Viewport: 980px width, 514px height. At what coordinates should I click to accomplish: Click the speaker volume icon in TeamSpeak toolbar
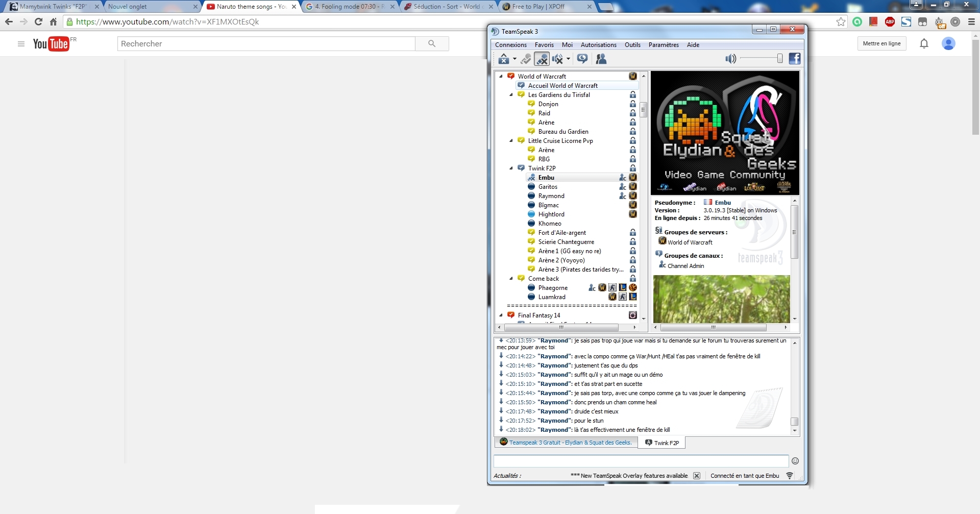(x=731, y=59)
